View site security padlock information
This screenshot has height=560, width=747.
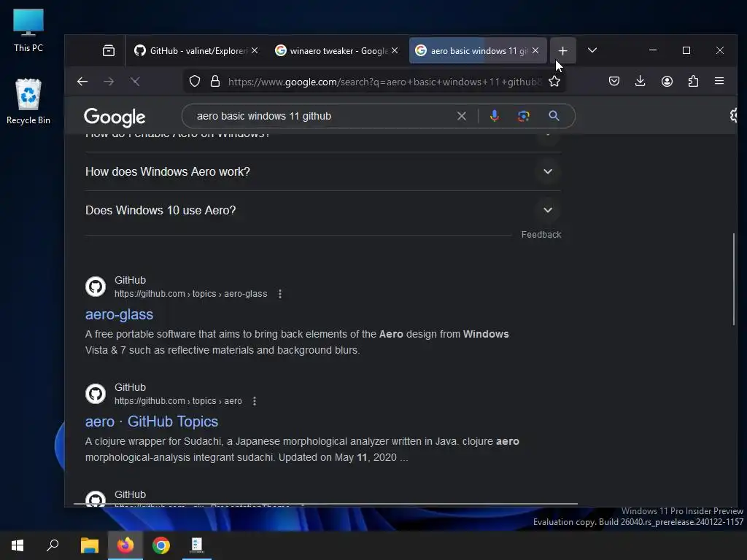pyautogui.click(x=215, y=82)
